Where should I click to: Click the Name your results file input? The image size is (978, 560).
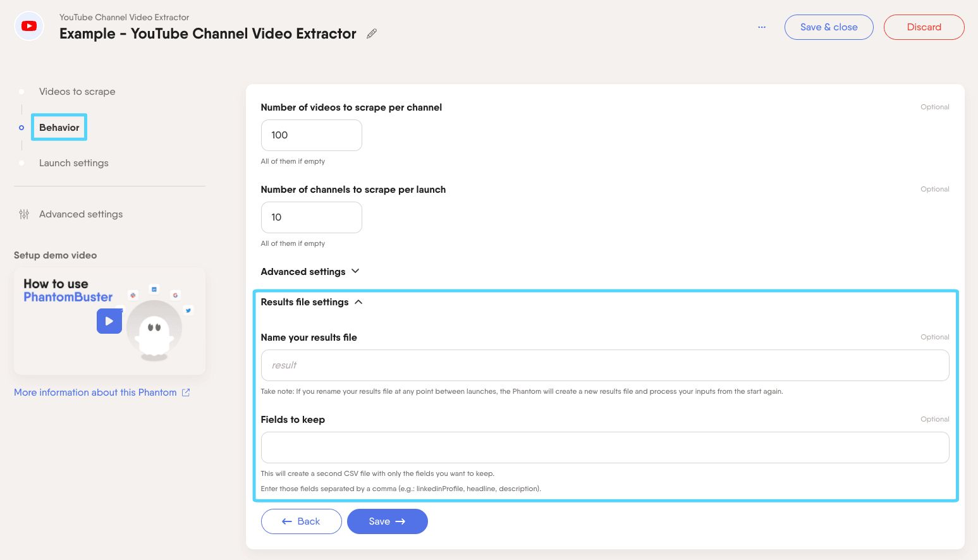point(605,365)
